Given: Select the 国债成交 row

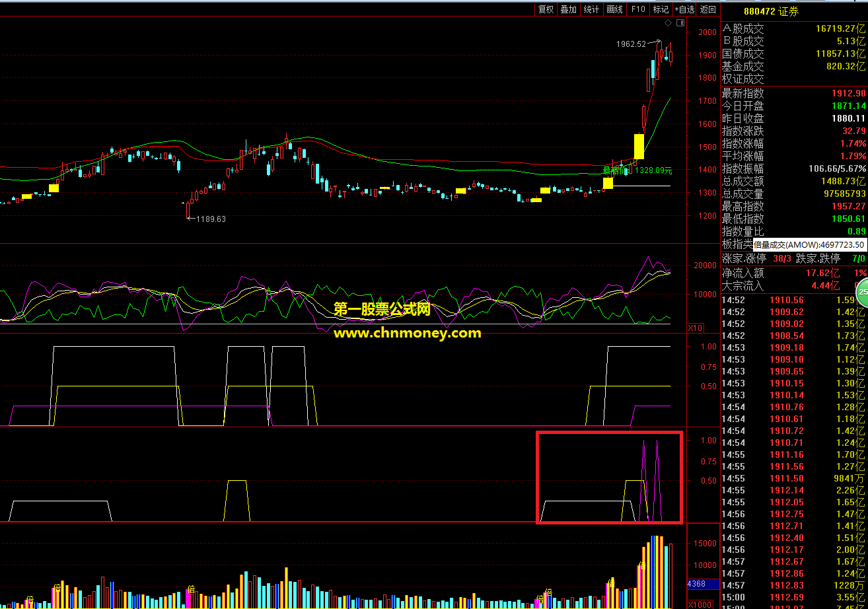Looking at the screenshot, I should (794, 54).
